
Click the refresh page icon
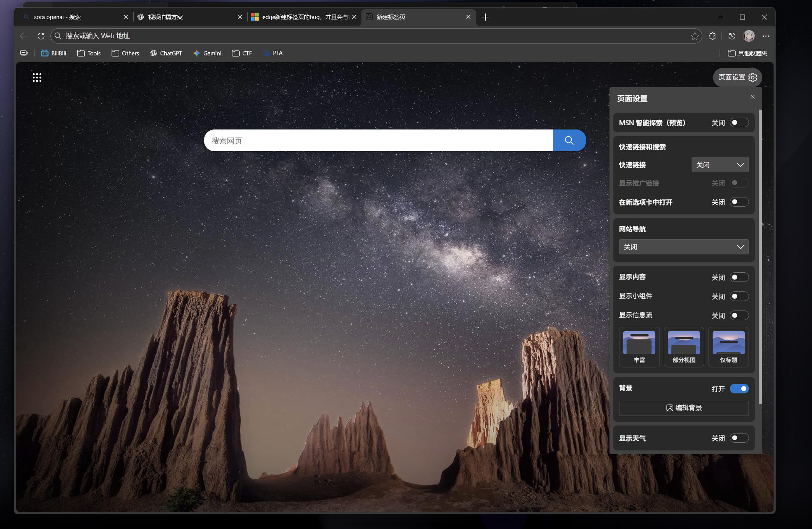click(x=41, y=36)
